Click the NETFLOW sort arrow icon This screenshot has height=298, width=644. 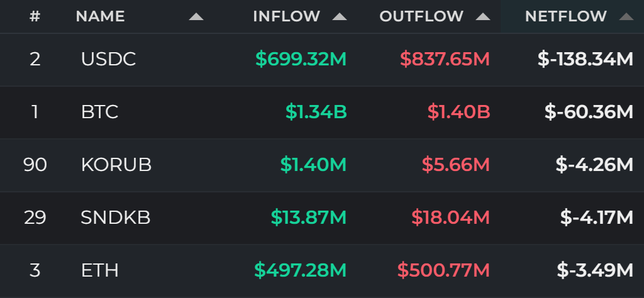pyautogui.click(x=626, y=17)
